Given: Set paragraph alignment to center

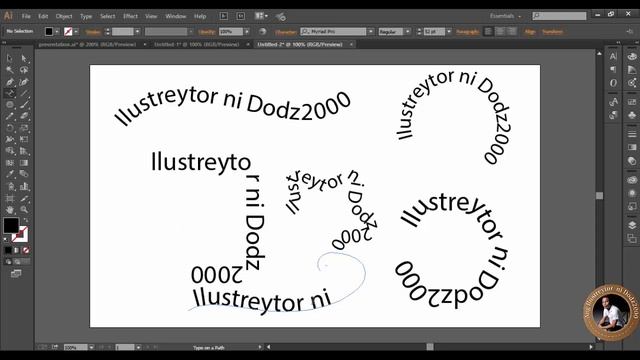Looking at the screenshot, I should 500,31.
